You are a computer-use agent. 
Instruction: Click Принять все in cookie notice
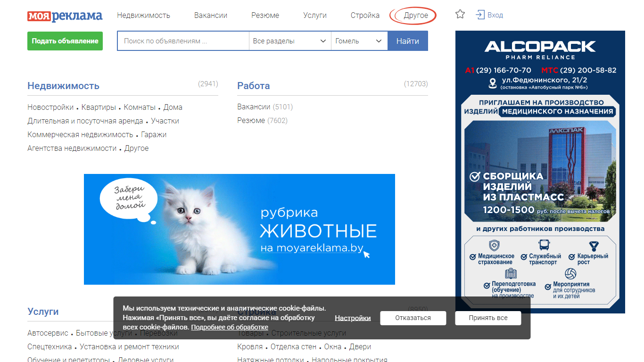pyautogui.click(x=488, y=318)
